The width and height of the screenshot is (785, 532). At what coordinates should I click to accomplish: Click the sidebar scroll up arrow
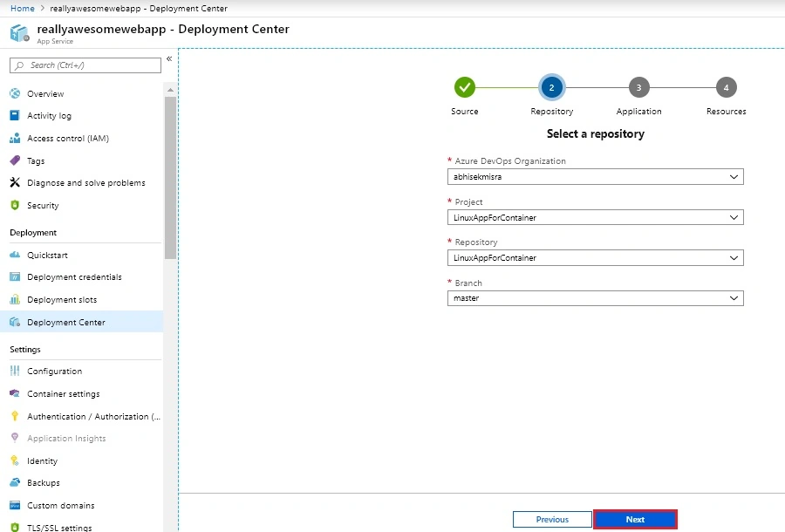coord(170,90)
